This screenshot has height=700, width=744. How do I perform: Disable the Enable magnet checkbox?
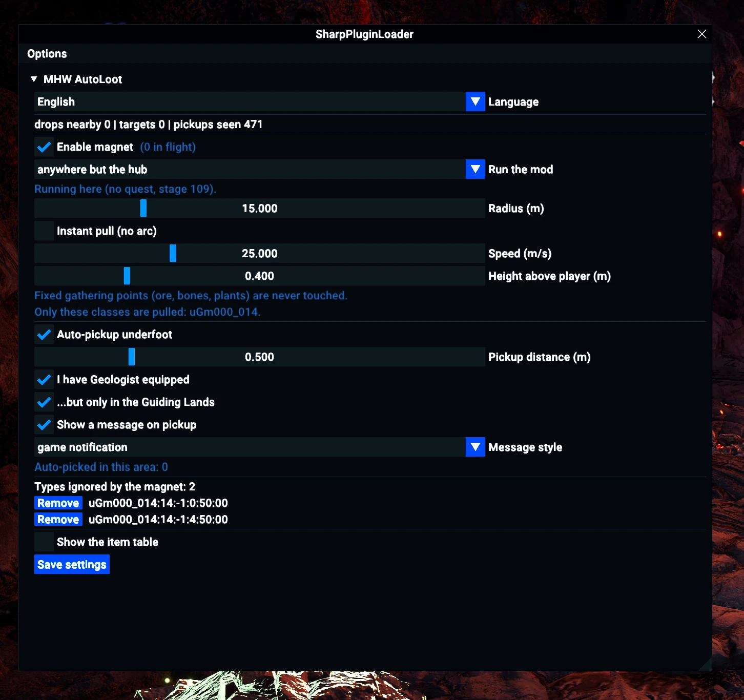[44, 147]
